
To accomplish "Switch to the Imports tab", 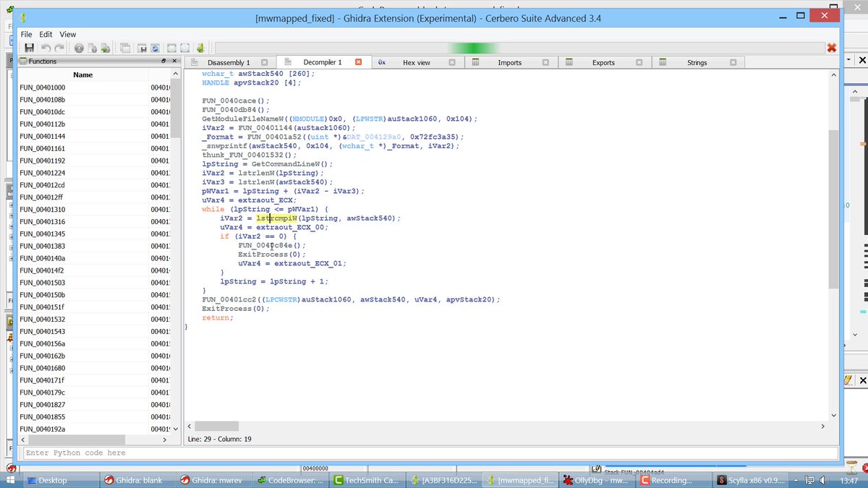I will click(x=510, y=62).
